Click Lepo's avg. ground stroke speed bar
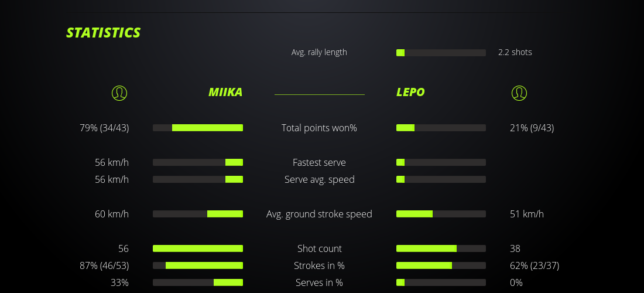This screenshot has height=293, width=644. point(441,214)
